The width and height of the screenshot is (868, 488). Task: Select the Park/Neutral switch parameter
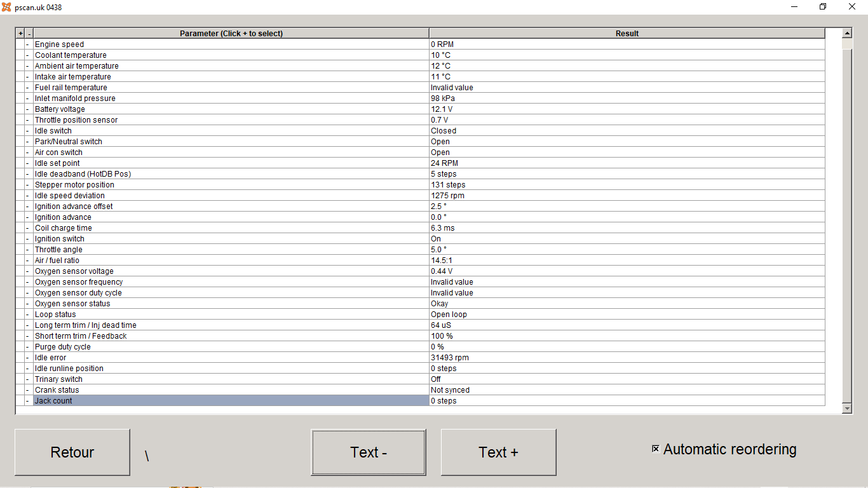click(x=231, y=142)
